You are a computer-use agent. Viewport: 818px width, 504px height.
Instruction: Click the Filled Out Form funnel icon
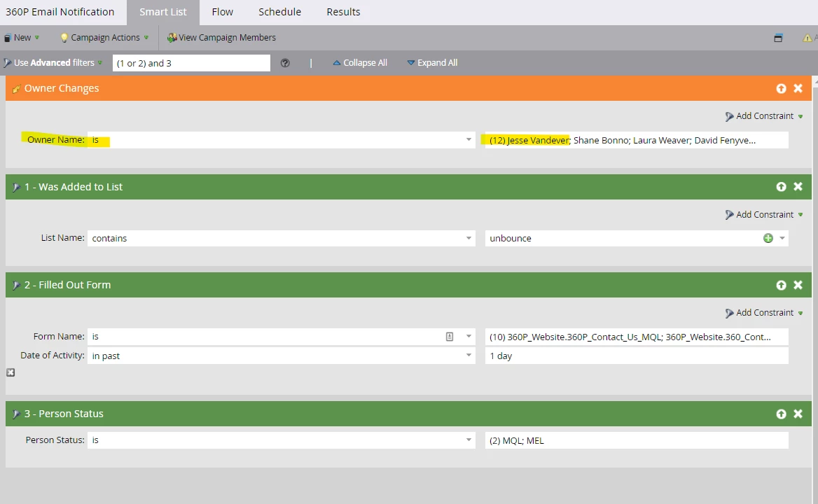[x=16, y=285]
